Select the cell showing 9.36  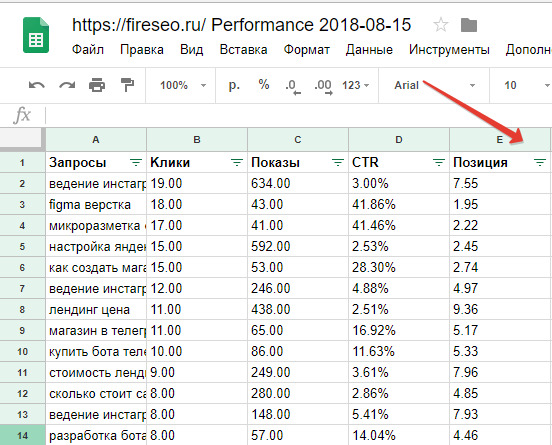(500, 309)
